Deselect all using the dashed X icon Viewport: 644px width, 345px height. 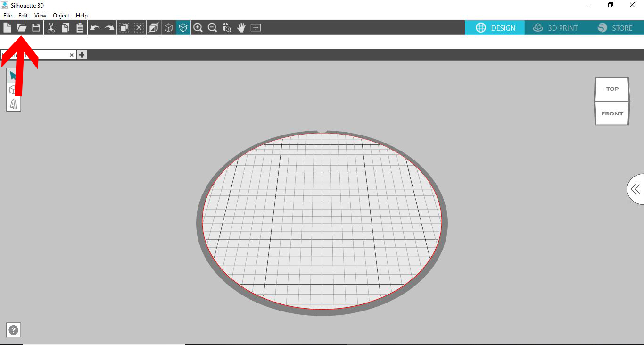[139, 28]
